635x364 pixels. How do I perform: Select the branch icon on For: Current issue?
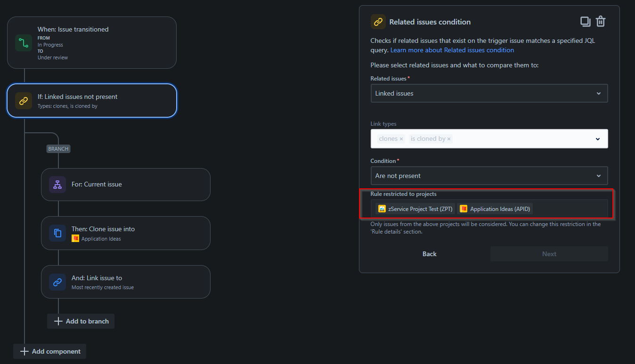point(57,184)
